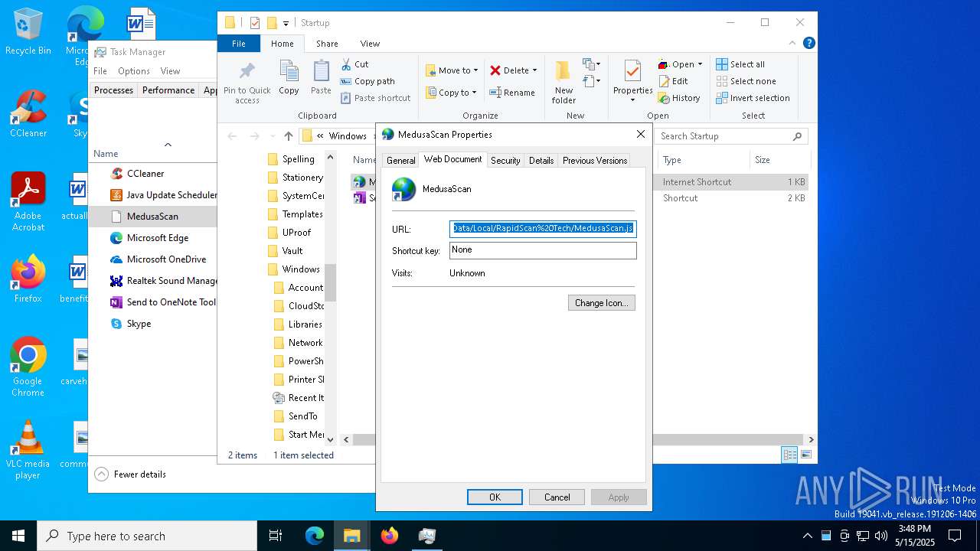The height and width of the screenshot is (551, 980).
Task: Switch to Share ribbon tab
Action: coord(327,44)
